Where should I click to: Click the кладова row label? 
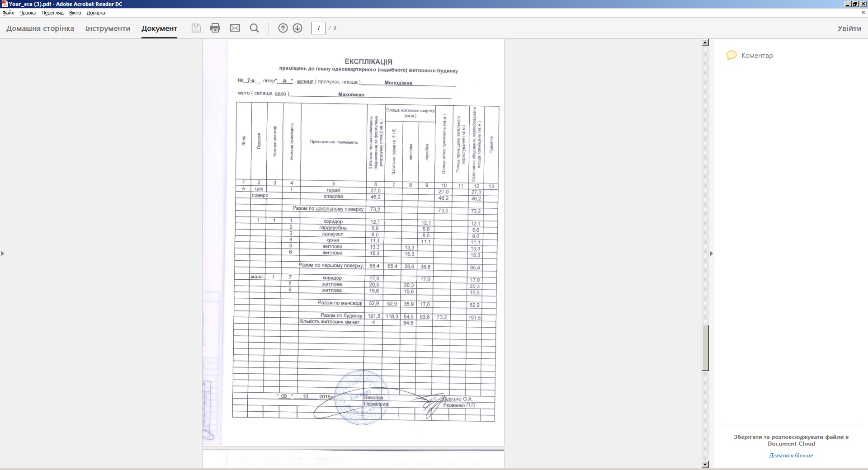tap(334, 196)
